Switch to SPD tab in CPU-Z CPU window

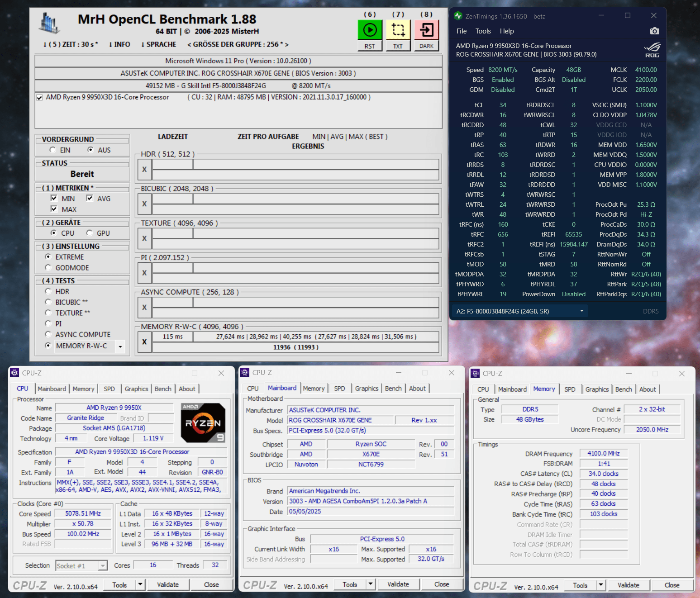pos(109,389)
